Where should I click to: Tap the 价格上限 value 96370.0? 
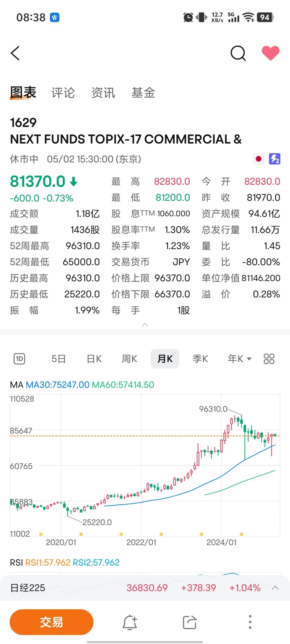pos(172,278)
